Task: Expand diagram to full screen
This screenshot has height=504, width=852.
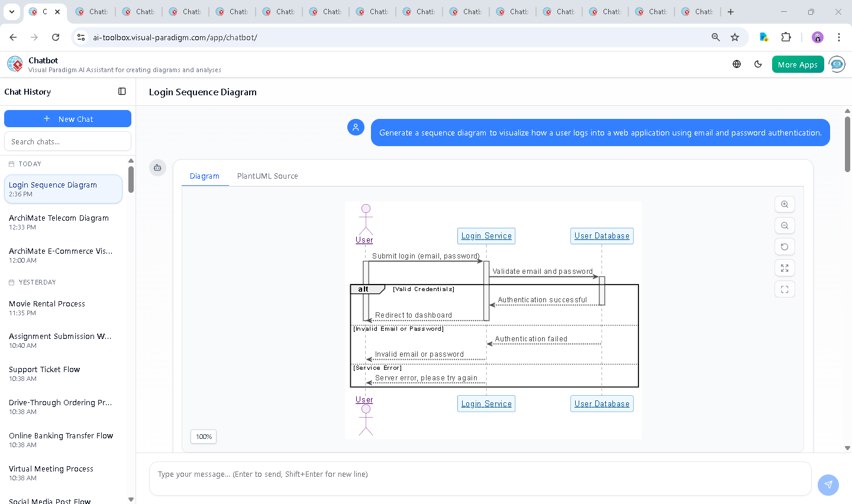Action: tap(785, 268)
